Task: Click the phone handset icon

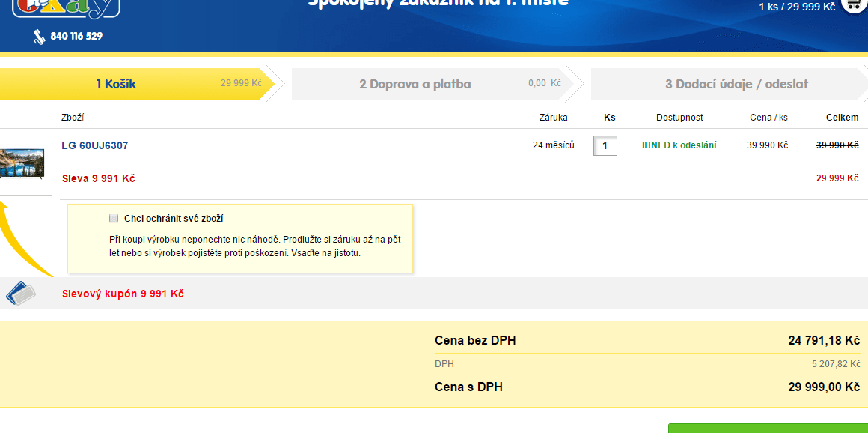Action: 40,37
